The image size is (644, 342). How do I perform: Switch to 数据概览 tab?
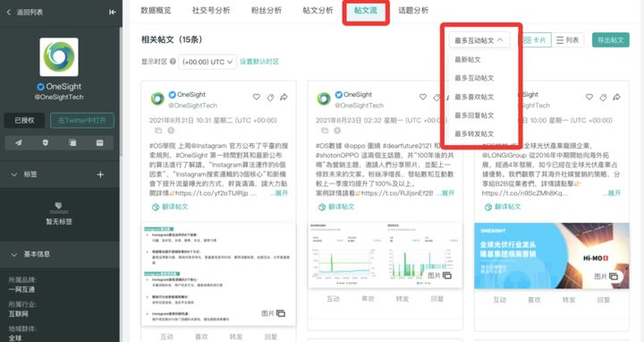(x=156, y=10)
